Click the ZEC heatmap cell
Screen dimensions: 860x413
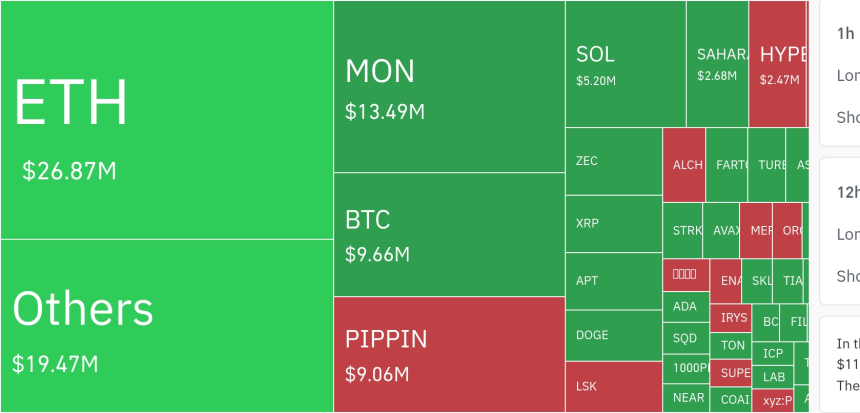coord(613,161)
